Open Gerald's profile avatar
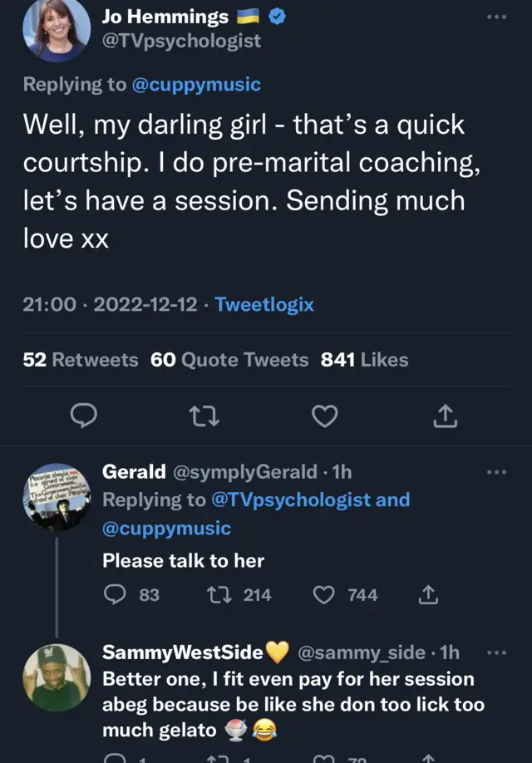 (57, 496)
